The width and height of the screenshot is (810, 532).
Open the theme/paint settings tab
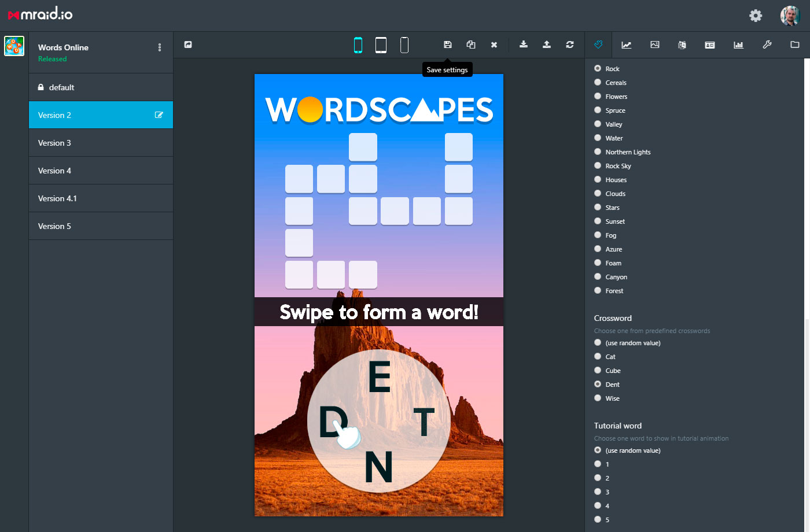(x=598, y=45)
